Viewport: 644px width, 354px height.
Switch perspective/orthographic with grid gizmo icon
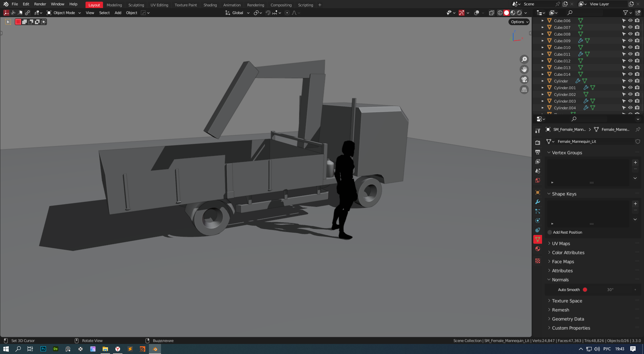click(524, 90)
